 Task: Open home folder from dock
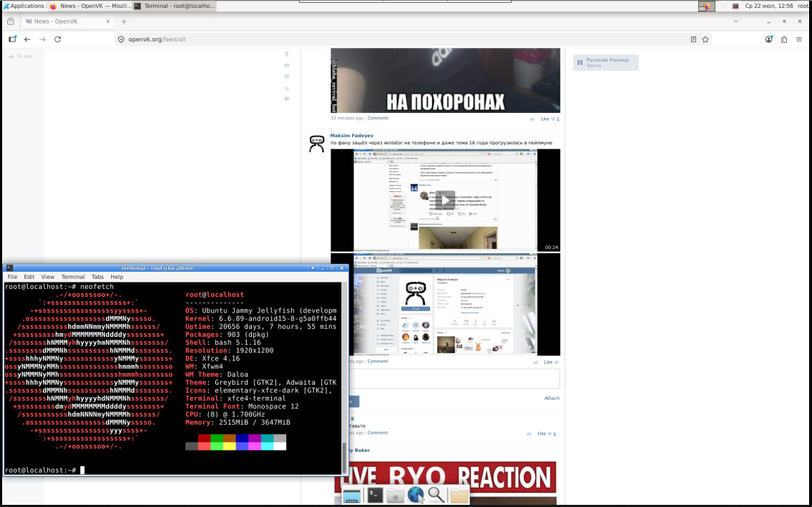(x=395, y=496)
